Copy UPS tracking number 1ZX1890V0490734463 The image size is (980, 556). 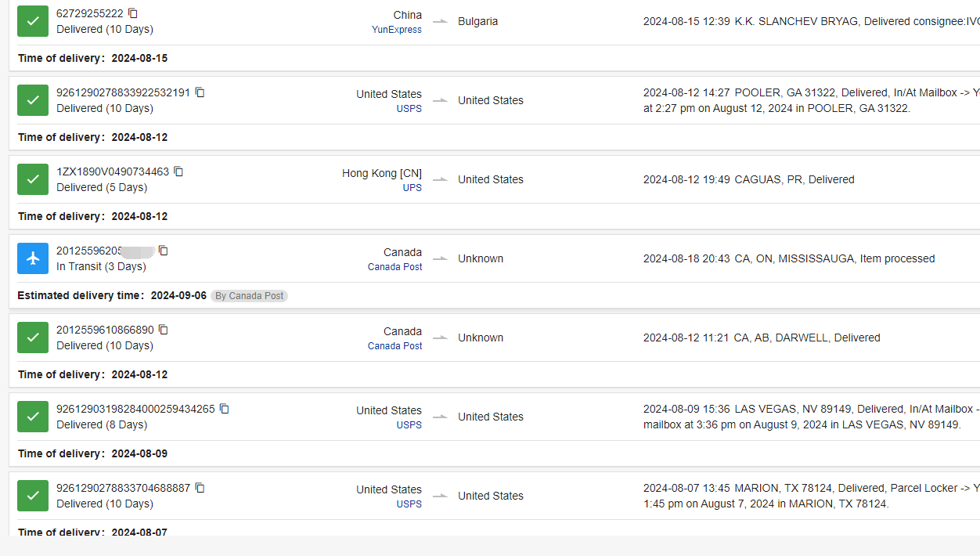coord(178,171)
